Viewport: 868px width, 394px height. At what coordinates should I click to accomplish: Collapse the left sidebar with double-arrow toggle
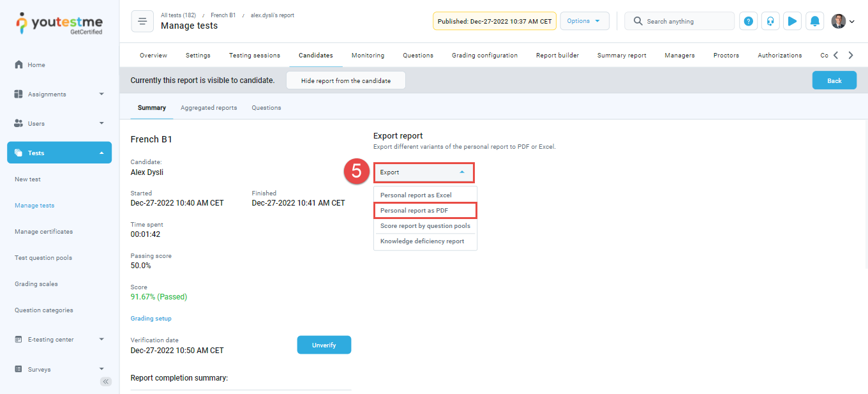click(105, 381)
